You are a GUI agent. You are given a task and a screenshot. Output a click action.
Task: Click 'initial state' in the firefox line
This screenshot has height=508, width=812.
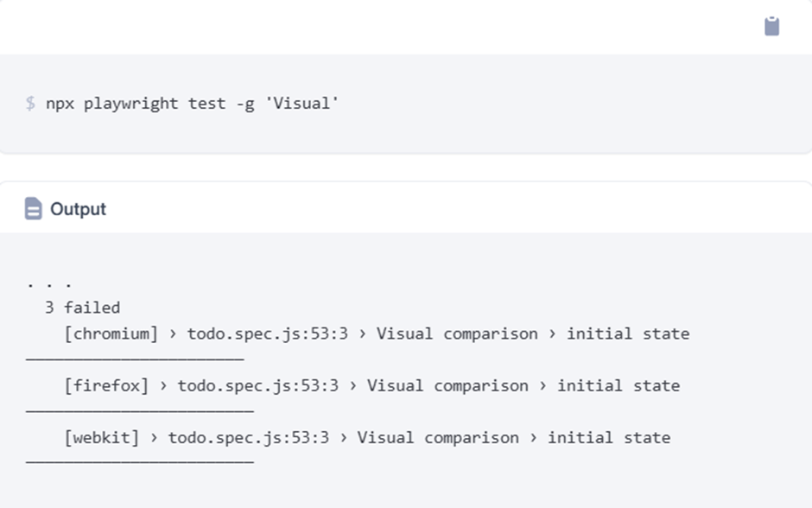point(619,385)
